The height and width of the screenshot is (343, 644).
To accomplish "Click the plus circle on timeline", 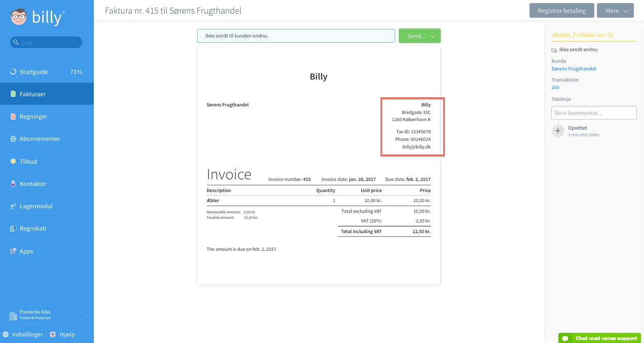I will click(558, 131).
